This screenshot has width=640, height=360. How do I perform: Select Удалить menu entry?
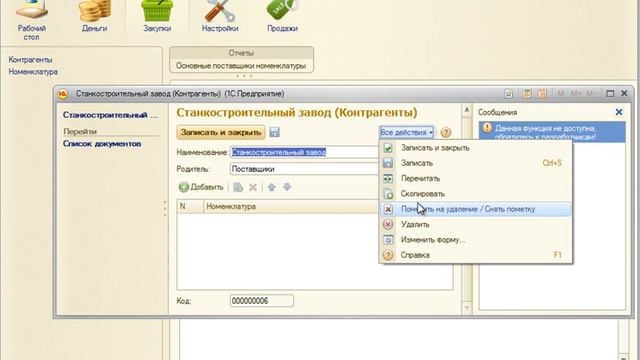(x=476, y=224)
